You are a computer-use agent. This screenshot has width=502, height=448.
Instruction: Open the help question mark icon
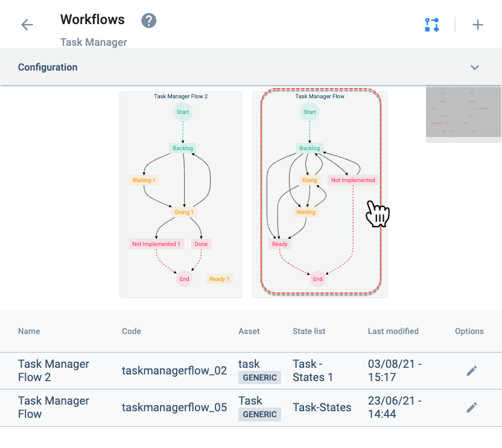click(x=149, y=21)
